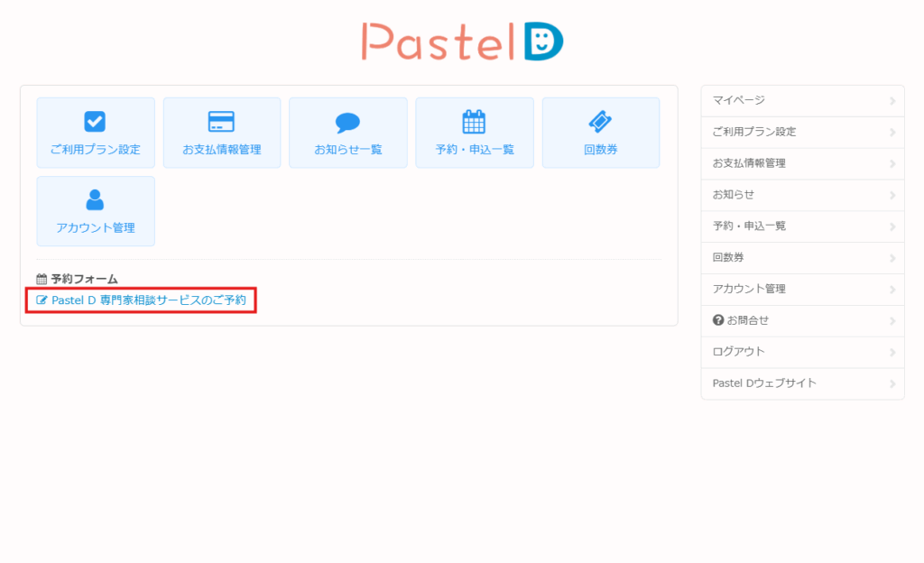Click the speech bubble icon for お知らせ一覧
The width and height of the screenshot is (924, 563).
pos(347,123)
